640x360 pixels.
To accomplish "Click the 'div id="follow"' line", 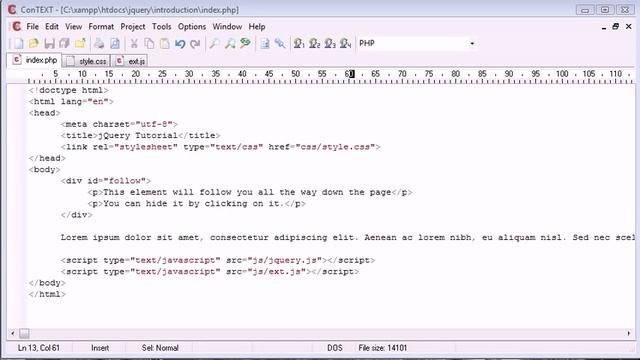I will 106,181.
